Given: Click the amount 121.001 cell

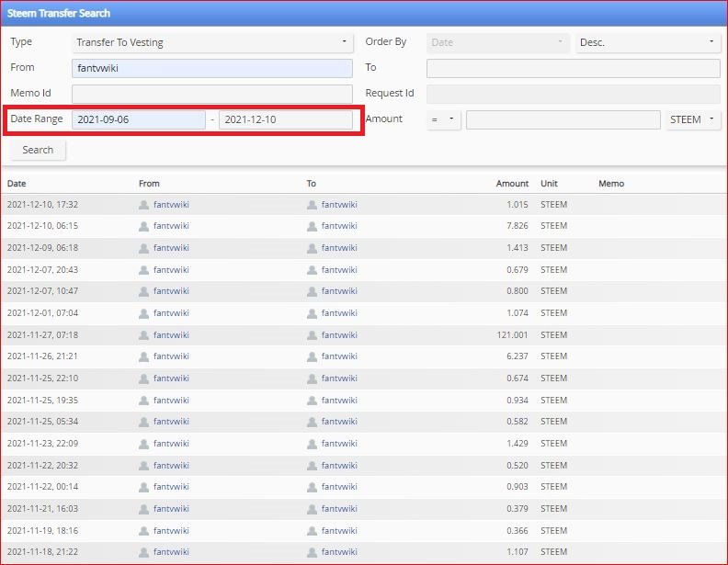Looking at the screenshot, I should click(512, 335).
